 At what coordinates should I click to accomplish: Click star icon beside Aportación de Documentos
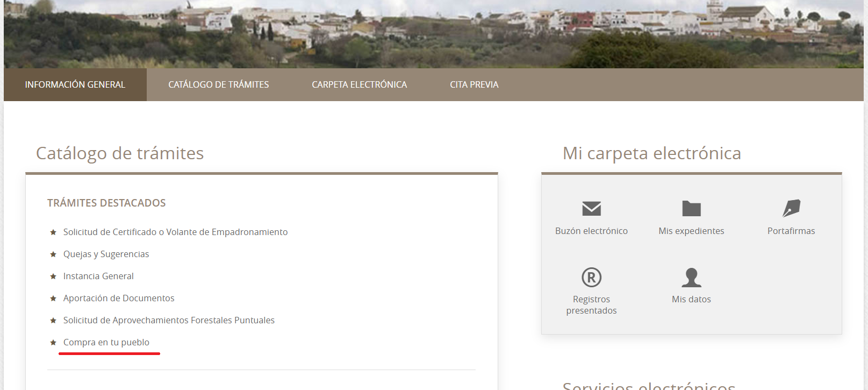pyautogui.click(x=53, y=299)
